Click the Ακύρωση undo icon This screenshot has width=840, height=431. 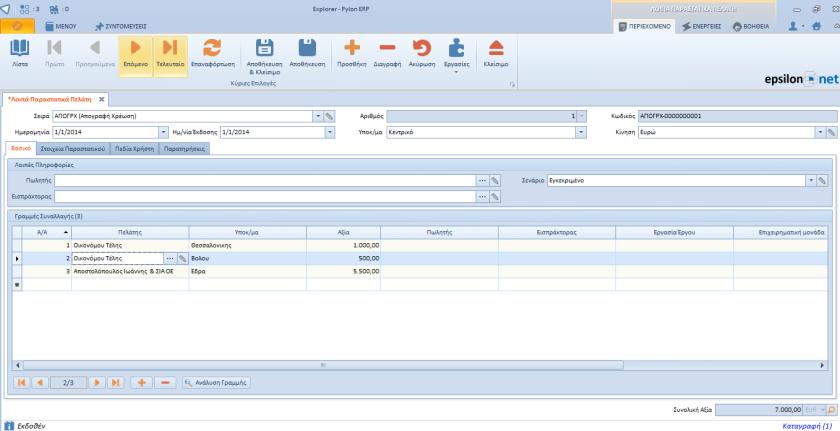422,48
